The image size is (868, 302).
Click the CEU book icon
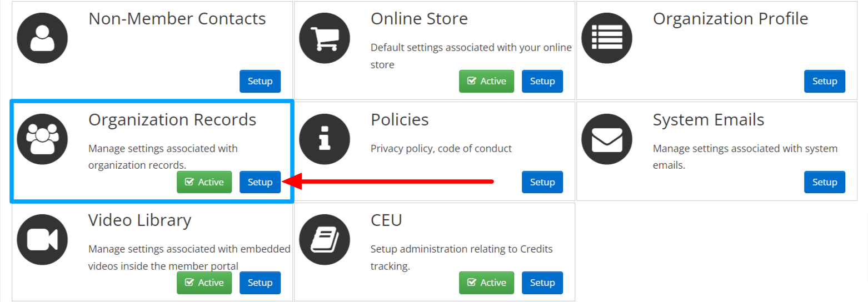pos(325,240)
